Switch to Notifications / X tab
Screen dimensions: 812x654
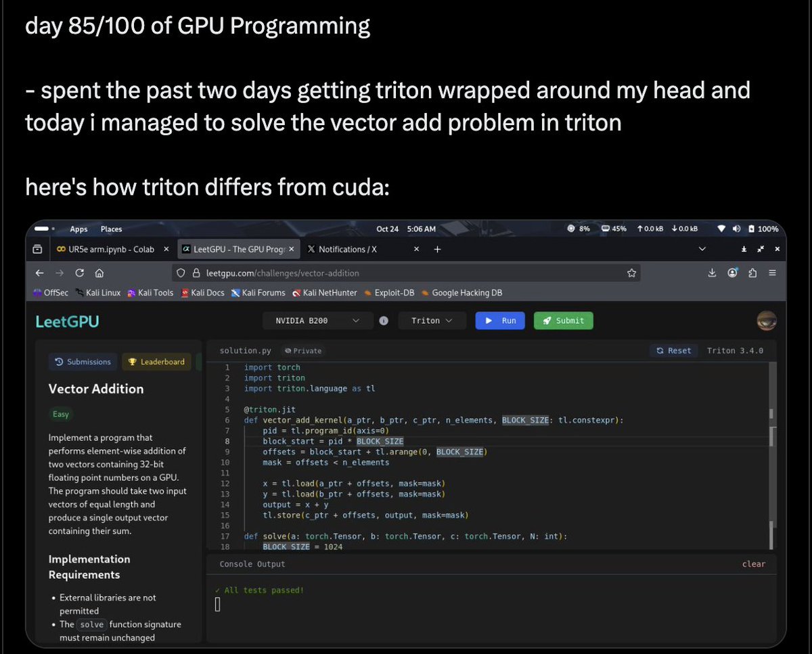[x=348, y=249]
